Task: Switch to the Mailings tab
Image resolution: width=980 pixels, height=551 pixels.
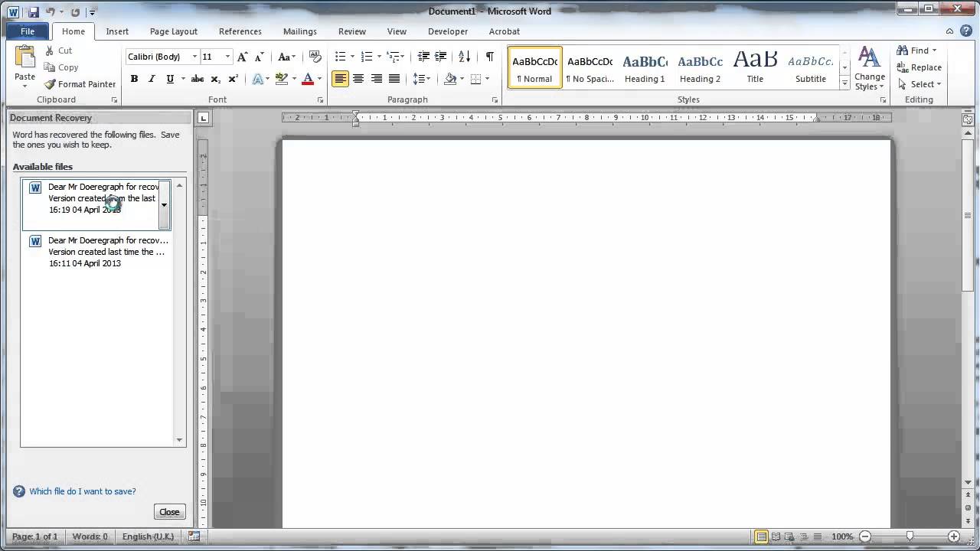Action: (x=300, y=31)
